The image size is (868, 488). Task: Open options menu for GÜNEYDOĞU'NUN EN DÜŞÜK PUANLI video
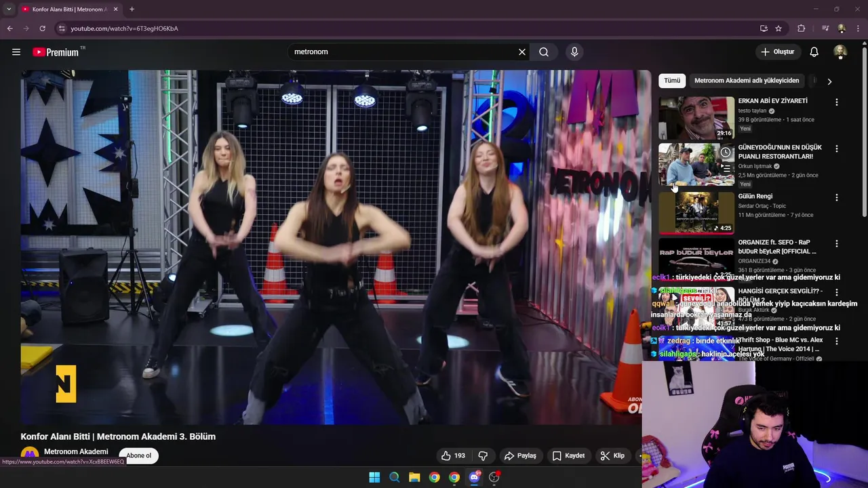(x=837, y=148)
